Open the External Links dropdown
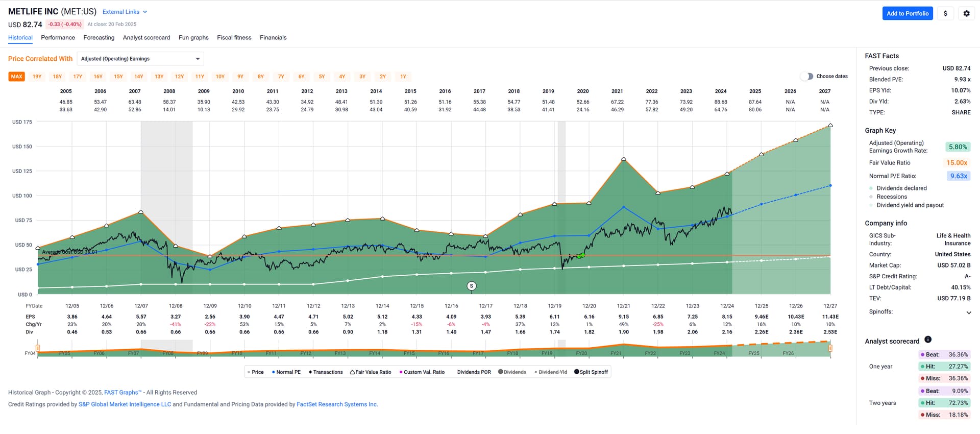This screenshot has width=980, height=434. pyautogui.click(x=125, y=12)
